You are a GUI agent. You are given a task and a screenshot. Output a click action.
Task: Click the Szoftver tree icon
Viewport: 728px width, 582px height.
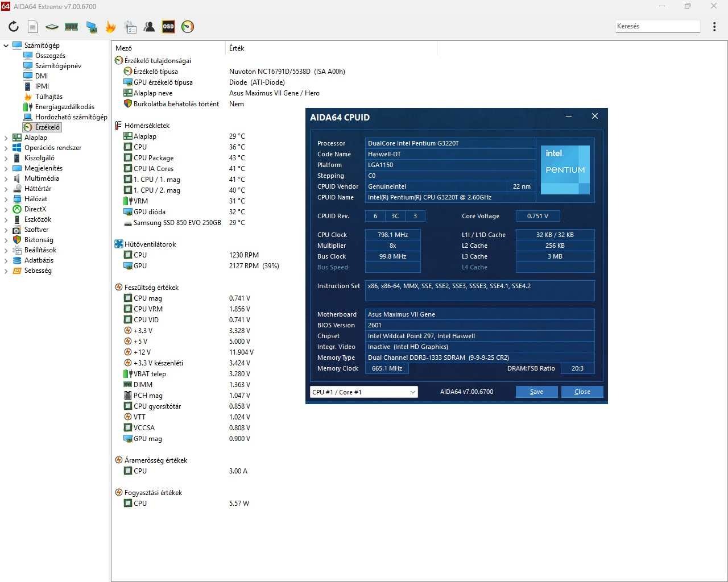tap(17, 230)
